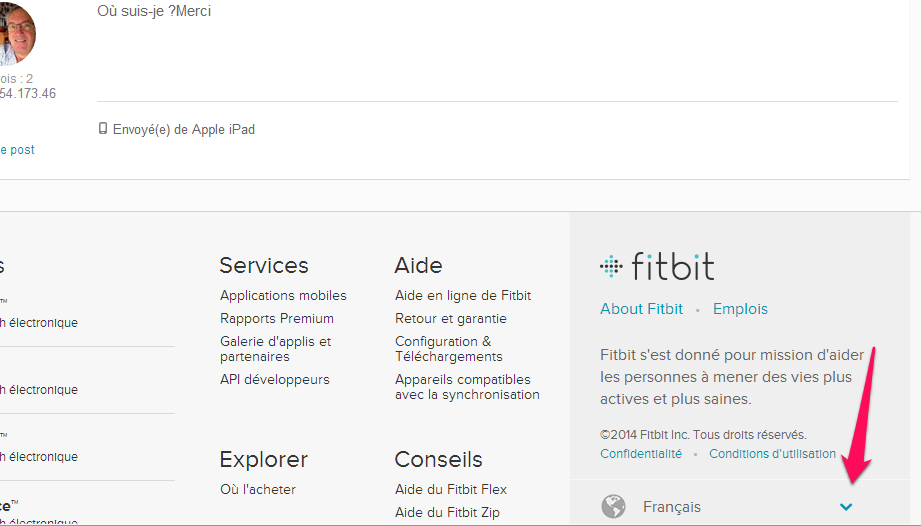The width and height of the screenshot is (921, 526).
Task: Open the Confidentialité link
Action: (641, 454)
